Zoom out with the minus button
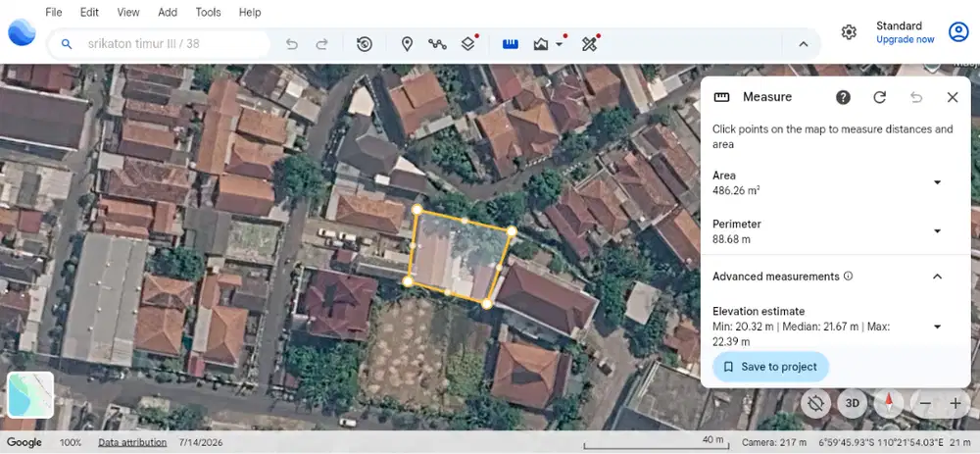 (926, 403)
